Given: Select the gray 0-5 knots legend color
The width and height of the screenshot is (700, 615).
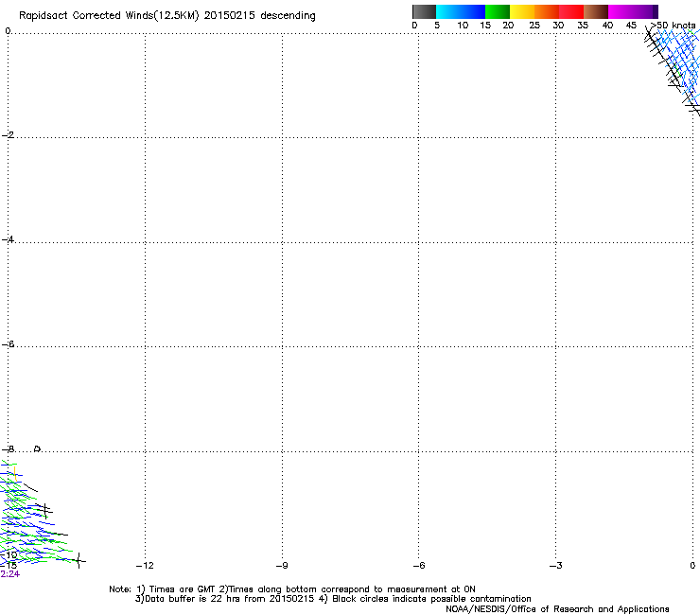Looking at the screenshot, I should pyautogui.click(x=424, y=11).
